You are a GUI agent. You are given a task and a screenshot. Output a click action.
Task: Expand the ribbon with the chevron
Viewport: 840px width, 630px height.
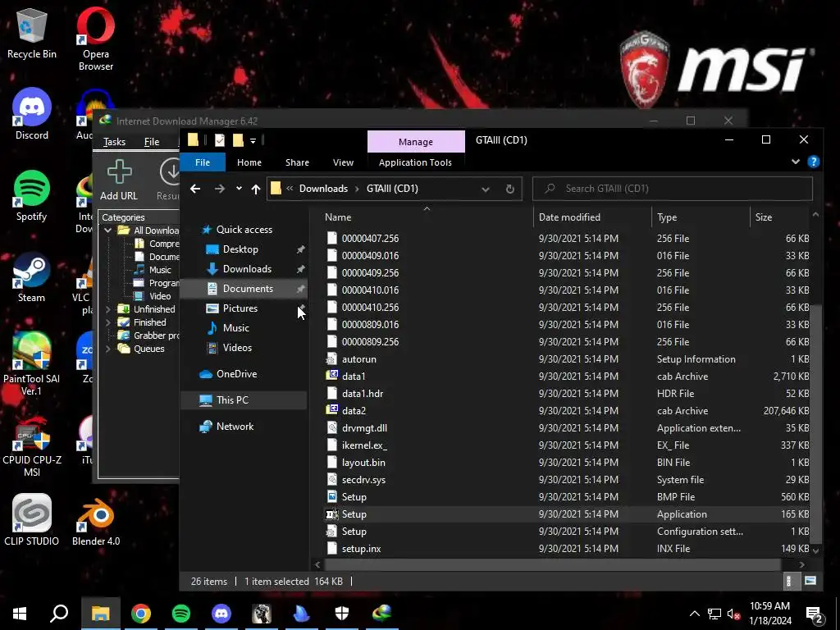[796, 162]
